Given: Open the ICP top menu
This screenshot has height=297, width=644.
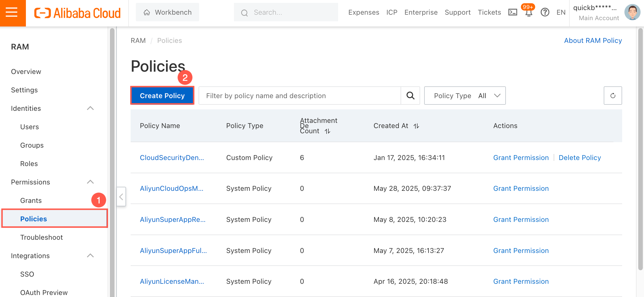Looking at the screenshot, I should [x=392, y=12].
